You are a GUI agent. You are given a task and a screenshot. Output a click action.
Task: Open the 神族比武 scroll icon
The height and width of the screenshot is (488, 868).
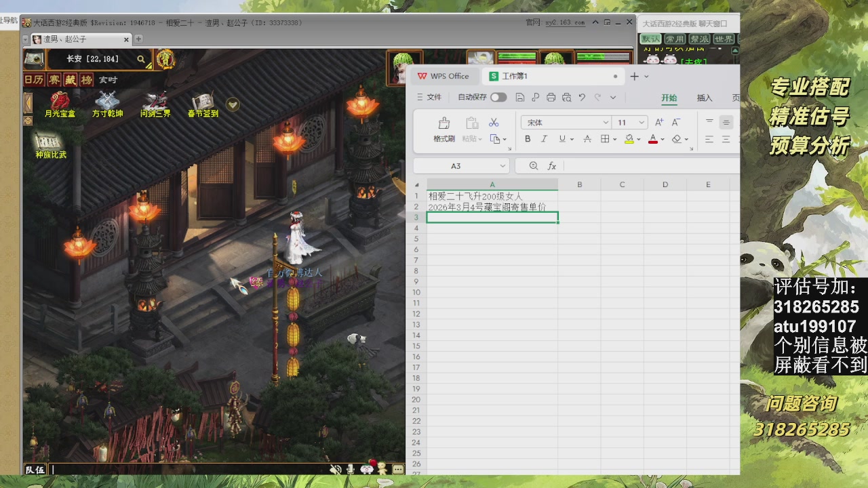point(51,143)
